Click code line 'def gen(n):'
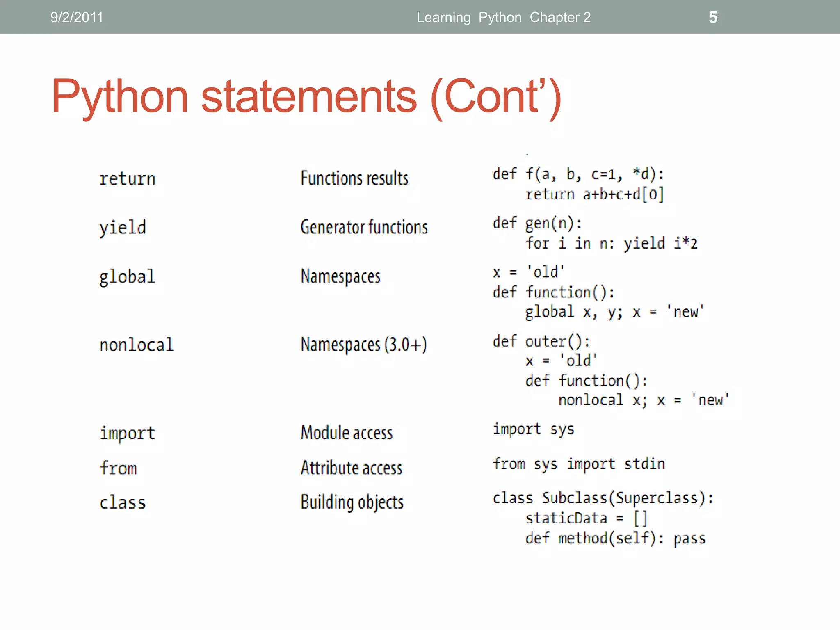The width and height of the screenshot is (840, 630). pos(537,224)
